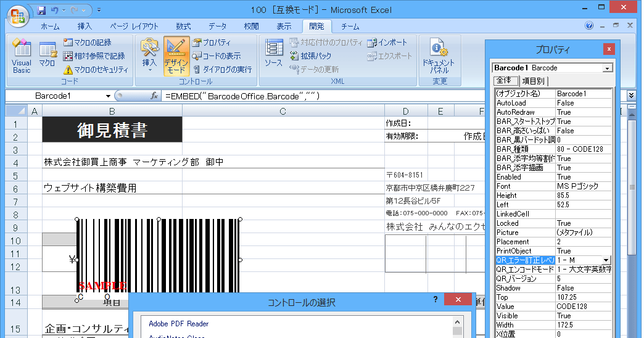Click the Value property CODE128
The image size is (644, 338).
(584, 307)
